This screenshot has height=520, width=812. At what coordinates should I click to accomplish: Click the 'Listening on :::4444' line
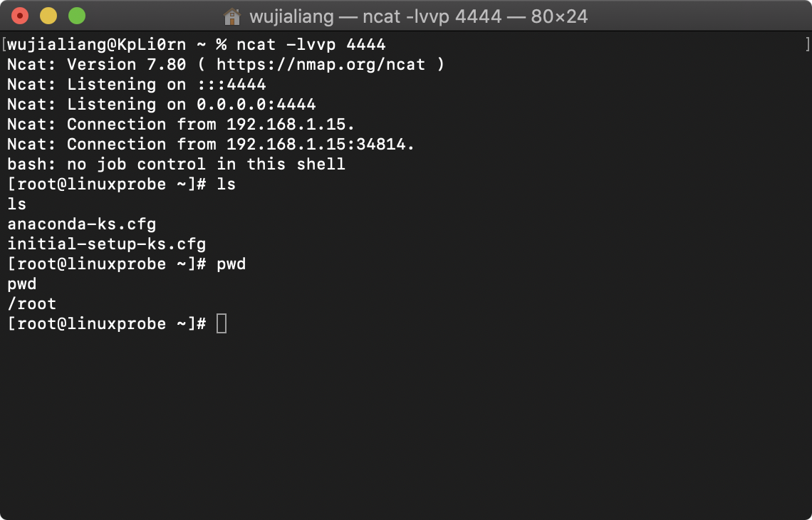point(137,85)
